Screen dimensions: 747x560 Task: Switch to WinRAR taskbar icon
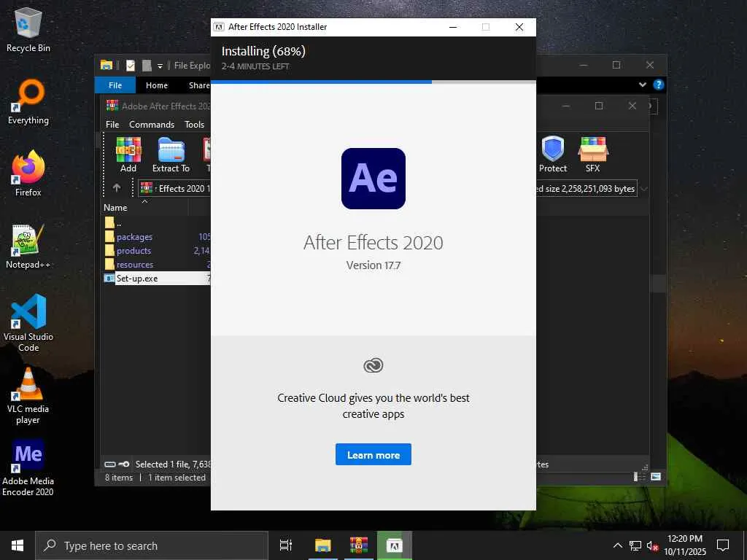[359, 545]
